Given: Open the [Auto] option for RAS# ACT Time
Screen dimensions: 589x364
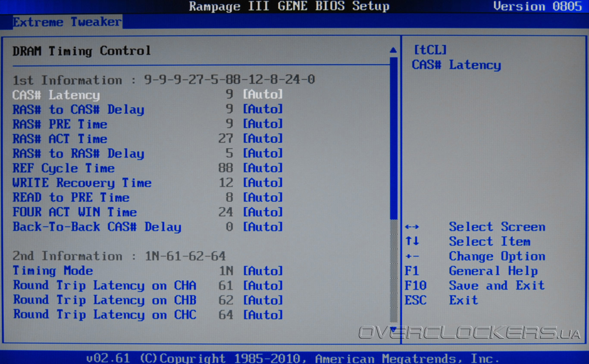Looking at the screenshot, I should click(x=263, y=138).
